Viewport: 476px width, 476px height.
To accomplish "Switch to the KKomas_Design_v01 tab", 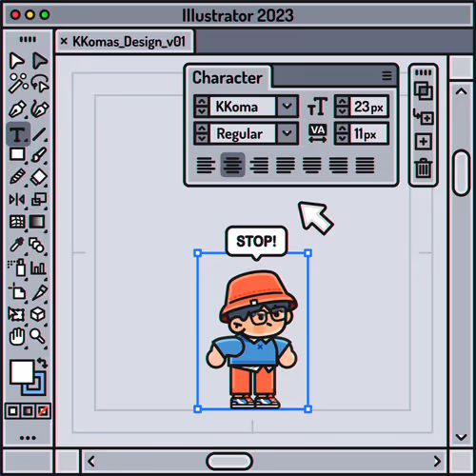I will [126, 42].
